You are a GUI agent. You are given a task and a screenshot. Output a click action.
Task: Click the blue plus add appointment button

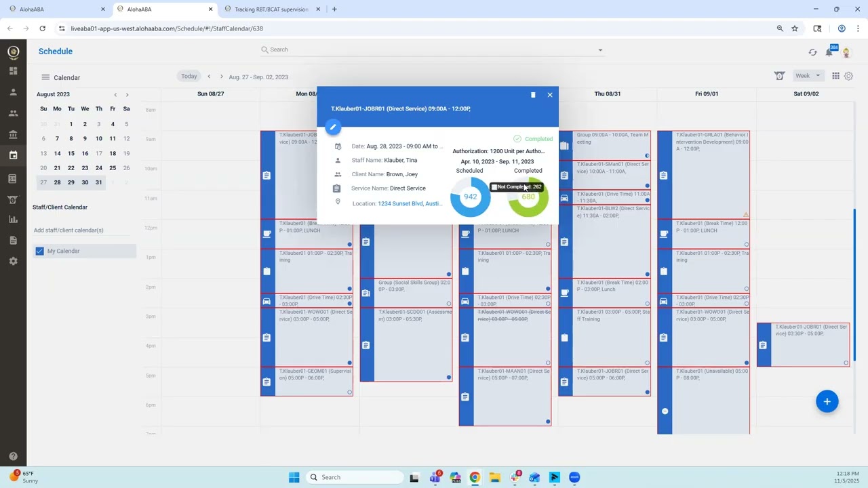[x=827, y=402]
